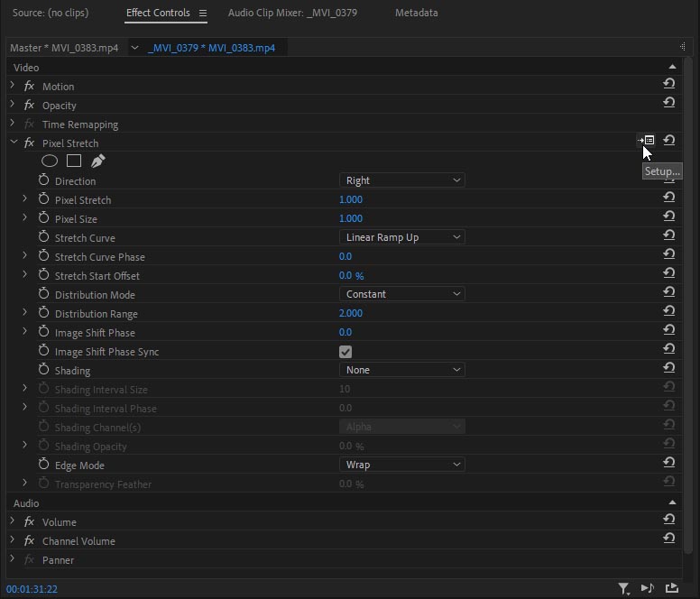Toggle Image Shift Phase Sync checkbox

pos(345,352)
